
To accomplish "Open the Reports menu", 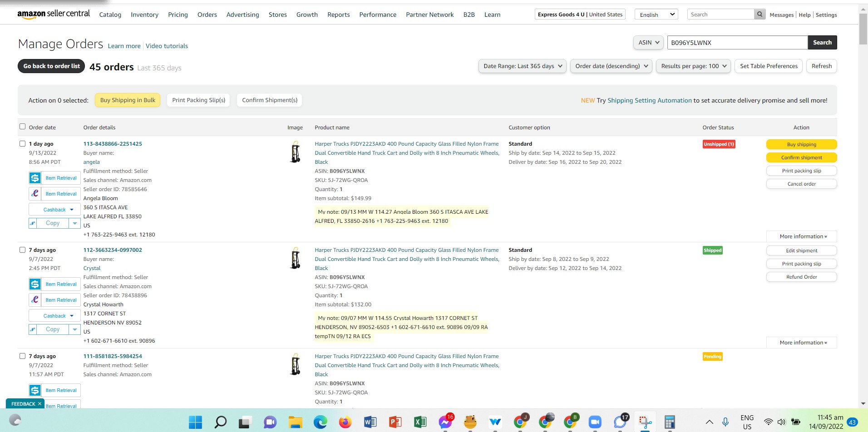I will (x=339, y=15).
